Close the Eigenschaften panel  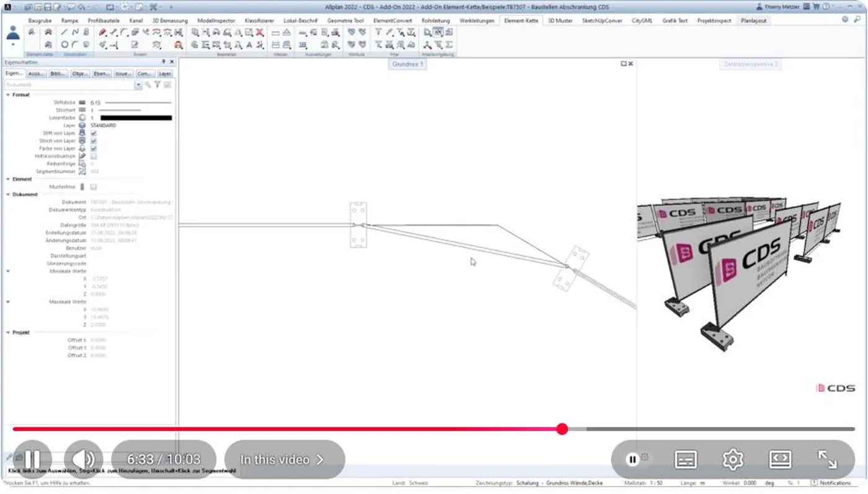(172, 63)
